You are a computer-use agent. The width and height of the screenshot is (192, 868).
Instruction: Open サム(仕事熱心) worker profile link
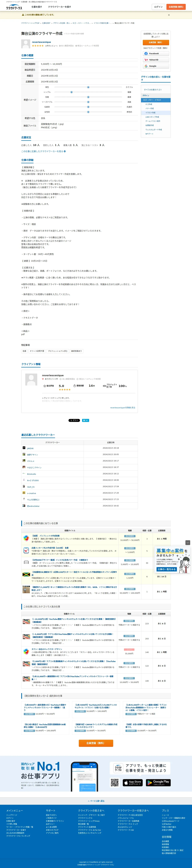pyautogui.click(x=33, y=499)
